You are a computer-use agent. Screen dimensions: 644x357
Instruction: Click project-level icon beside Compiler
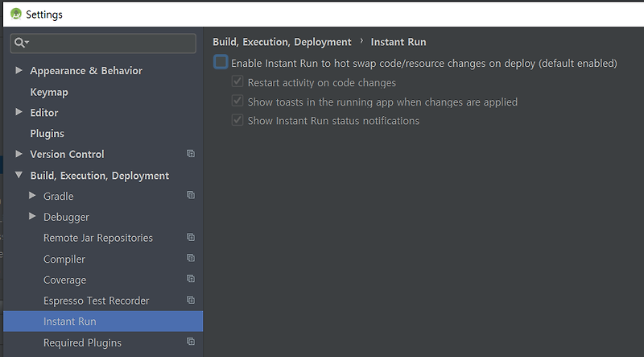191,258
